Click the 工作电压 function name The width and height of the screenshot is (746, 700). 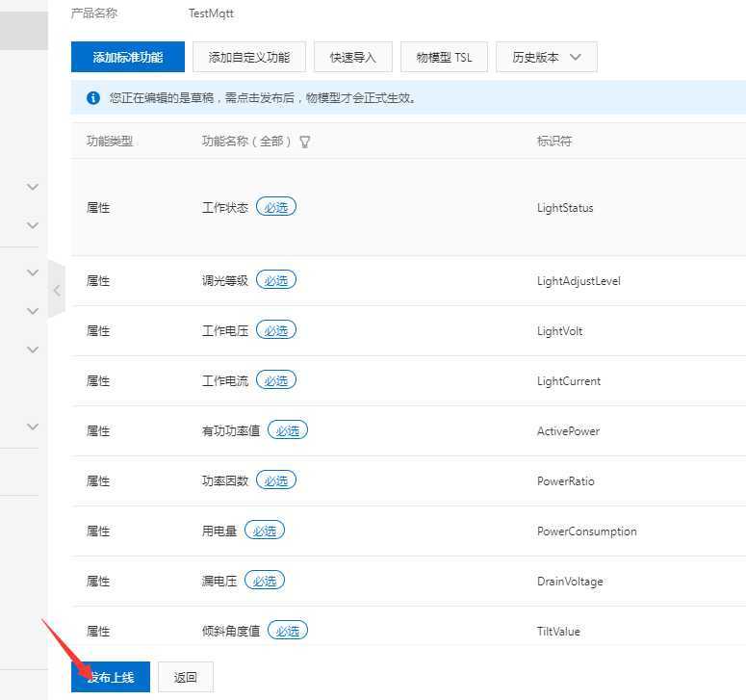[x=225, y=331]
